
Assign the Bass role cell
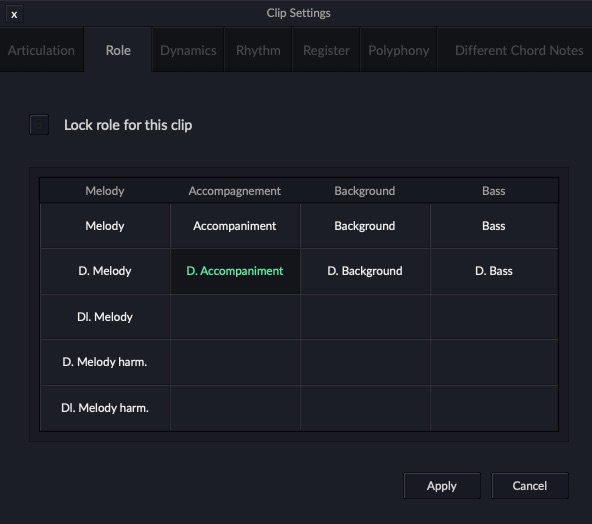click(x=494, y=226)
